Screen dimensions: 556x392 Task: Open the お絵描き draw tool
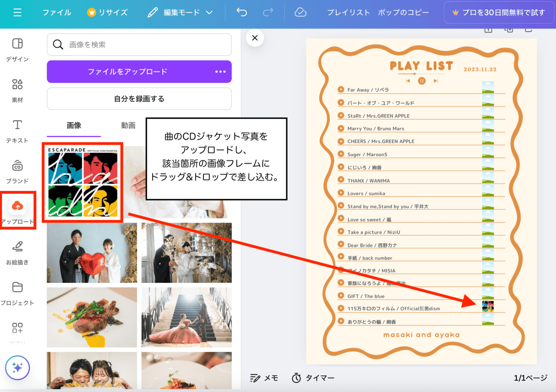coord(17,253)
